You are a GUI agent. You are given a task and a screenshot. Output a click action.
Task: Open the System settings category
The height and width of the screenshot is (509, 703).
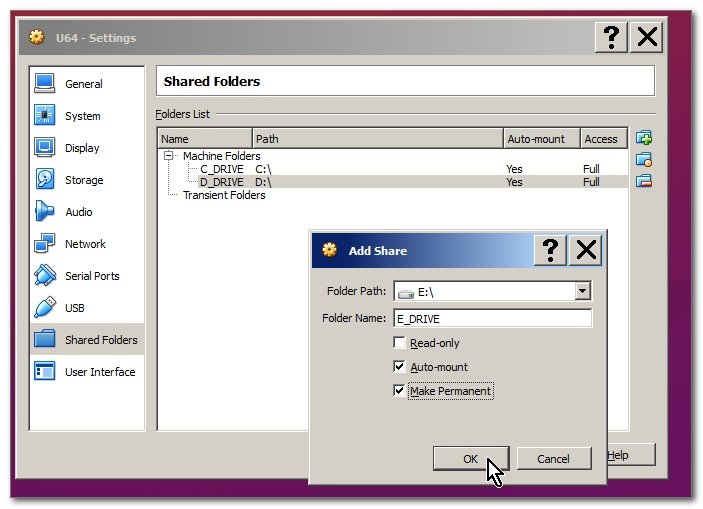(x=82, y=116)
